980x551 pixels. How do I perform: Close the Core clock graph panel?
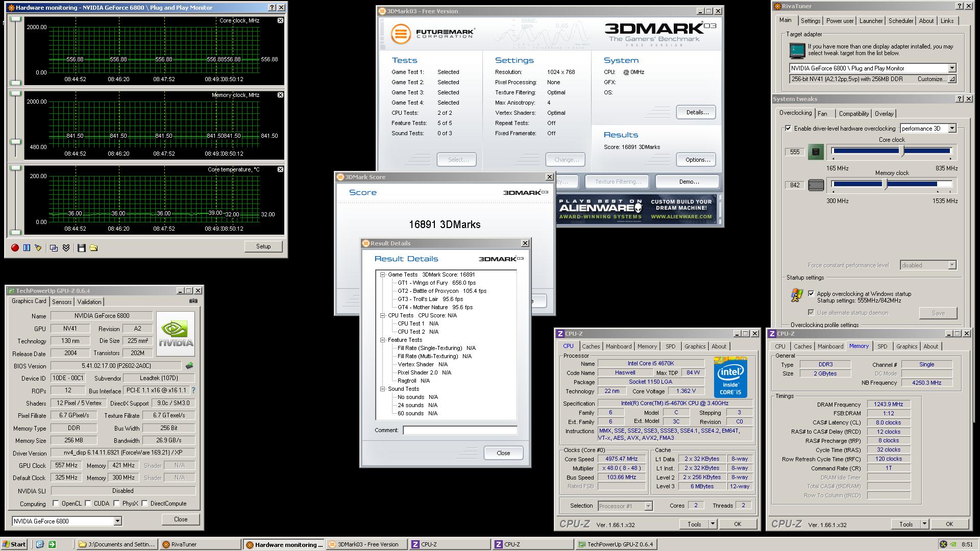point(280,20)
